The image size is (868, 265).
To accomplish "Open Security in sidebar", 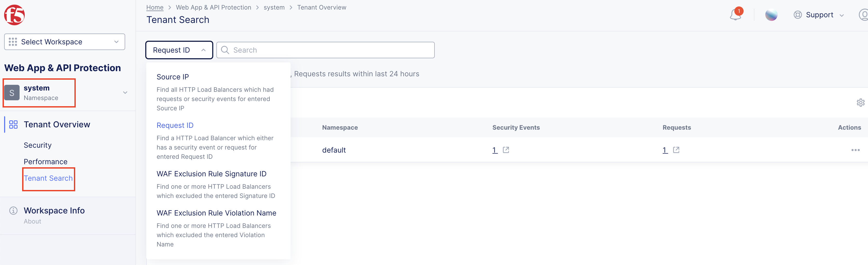I will pos(37,145).
